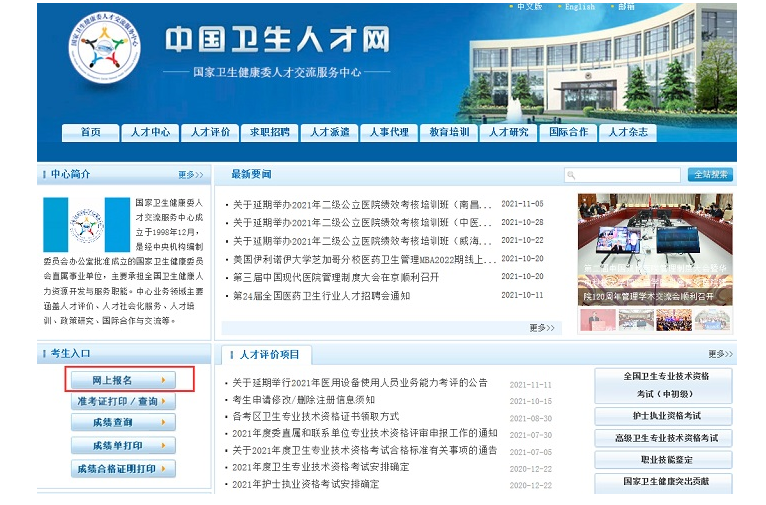Open 2021年医用设备使用人员业务能力考评 notice
766x505 pixels.
pos(360,383)
